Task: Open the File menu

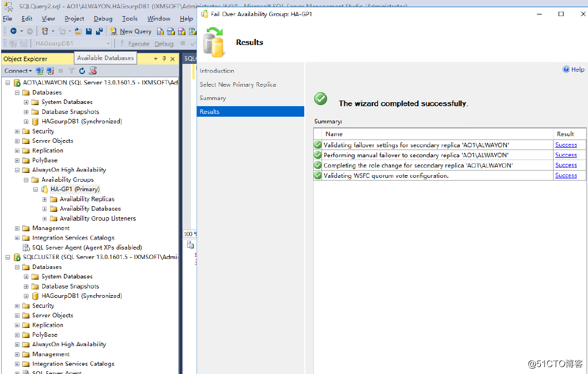Action: point(8,18)
